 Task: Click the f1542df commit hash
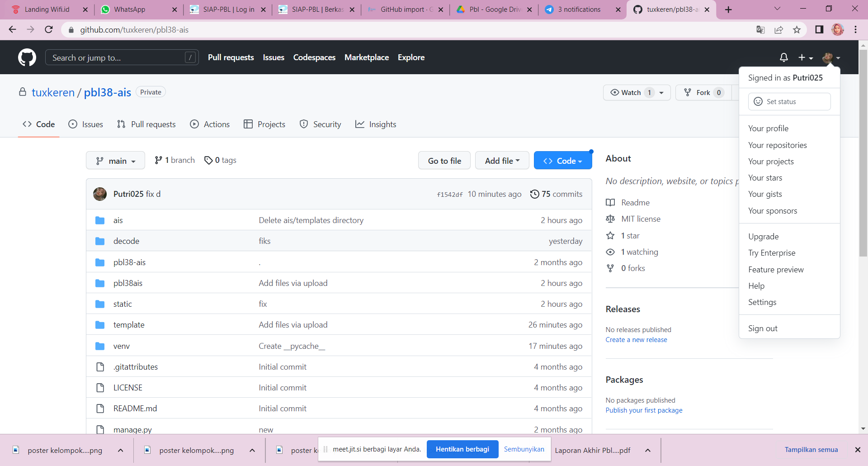[x=450, y=195]
